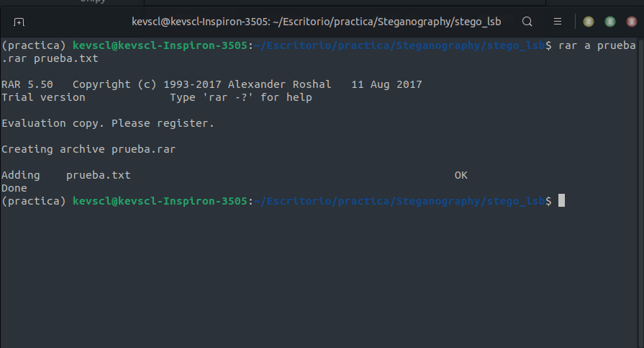Click the "Type 'rar -?' for help" text
This screenshot has height=348, width=644.
pyautogui.click(x=241, y=97)
